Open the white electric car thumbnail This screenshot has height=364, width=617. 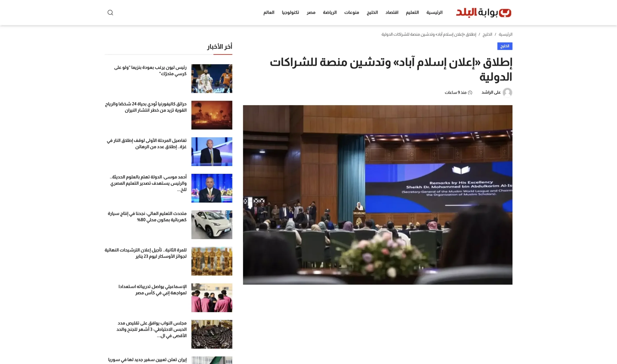212,225
